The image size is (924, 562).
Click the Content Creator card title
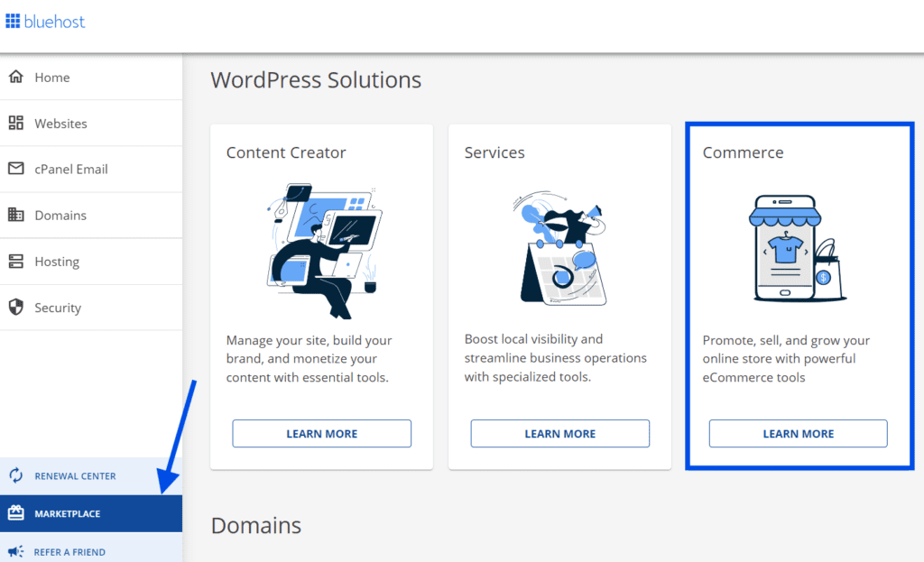pyautogui.click(x=286, y=152)
